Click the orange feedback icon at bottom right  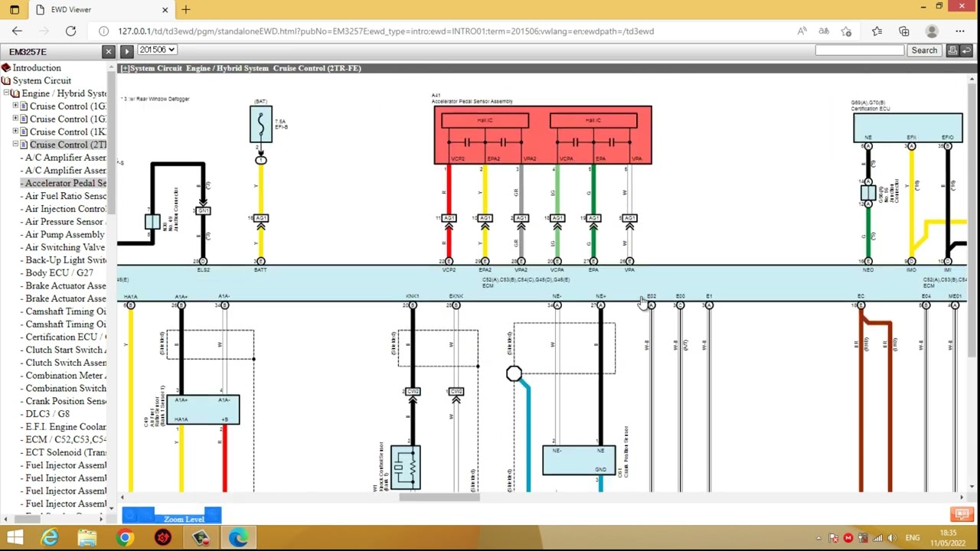point(962,514)
